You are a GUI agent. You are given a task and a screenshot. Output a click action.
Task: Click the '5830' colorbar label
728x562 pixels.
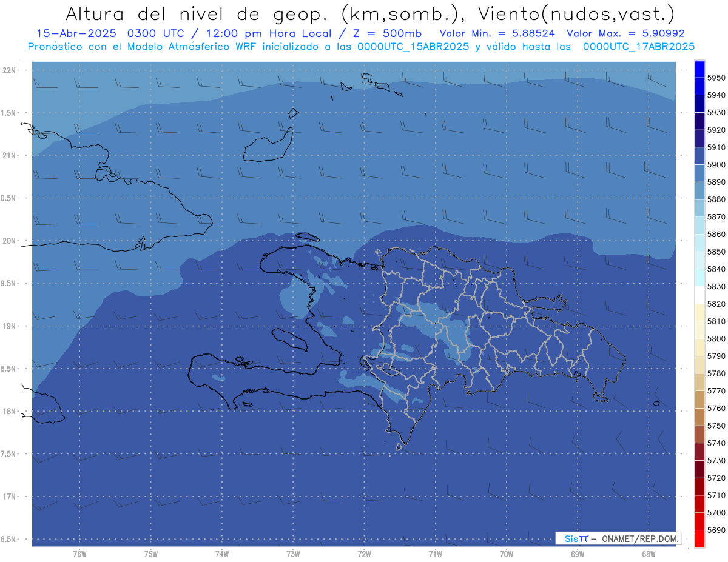pyautogui.click(x=716, y=287)
